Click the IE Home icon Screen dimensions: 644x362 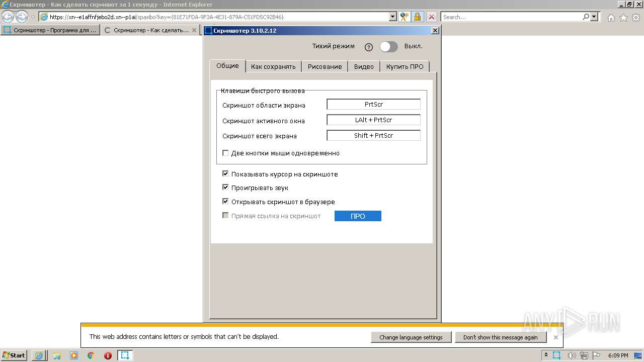611,18
